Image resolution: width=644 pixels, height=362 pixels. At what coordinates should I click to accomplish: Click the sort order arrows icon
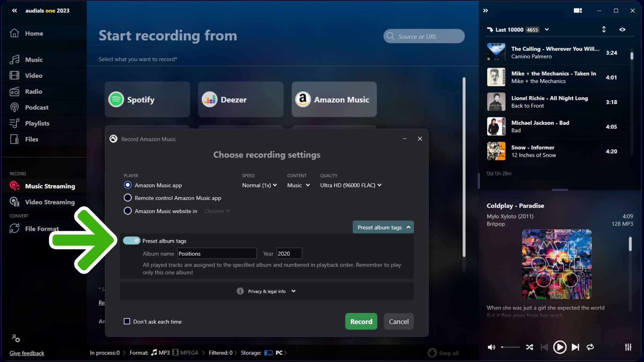[604, 29]
